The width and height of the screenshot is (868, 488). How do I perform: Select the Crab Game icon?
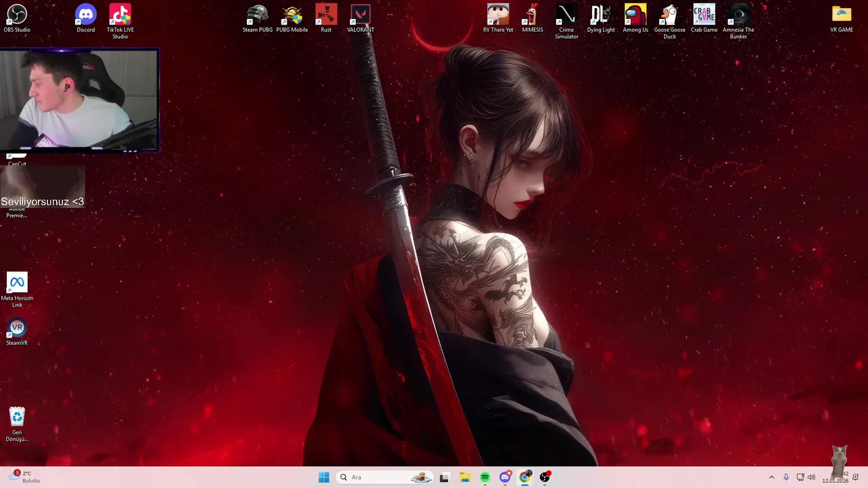[704, 18]
